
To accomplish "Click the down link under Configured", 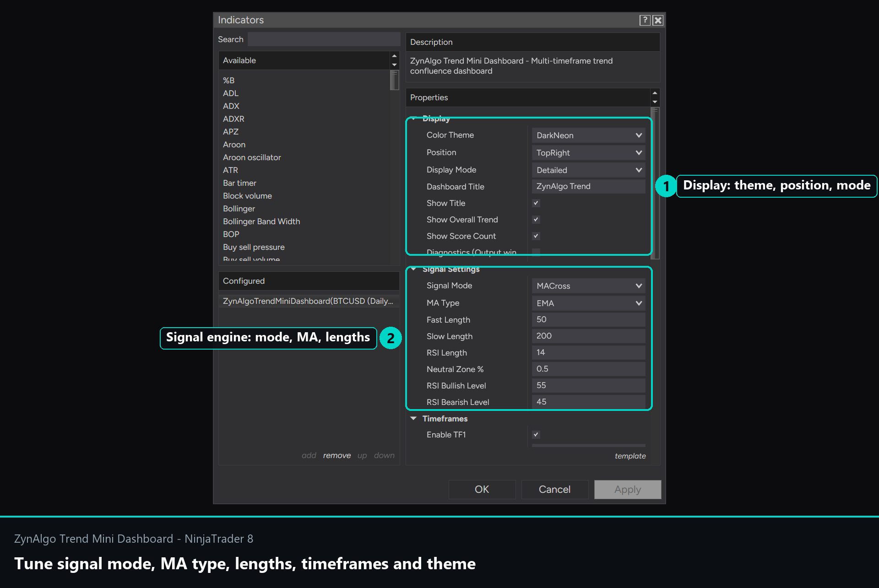I will pos(384,456).
